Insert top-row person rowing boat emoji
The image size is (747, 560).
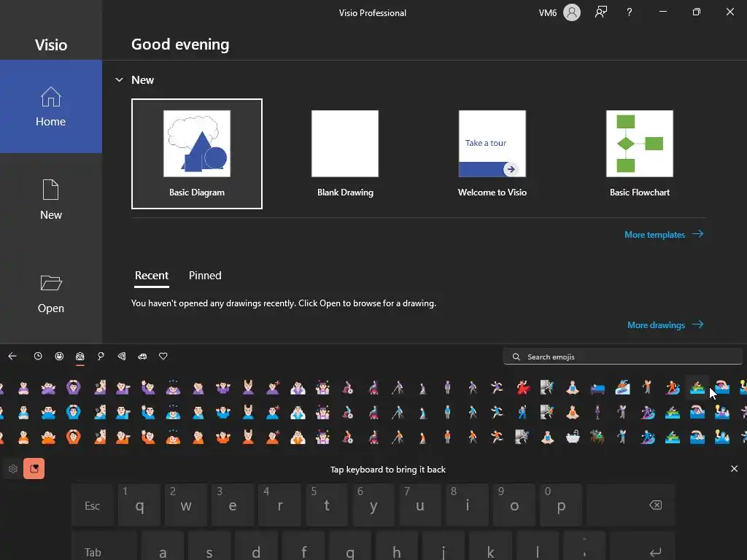point(697,388)
